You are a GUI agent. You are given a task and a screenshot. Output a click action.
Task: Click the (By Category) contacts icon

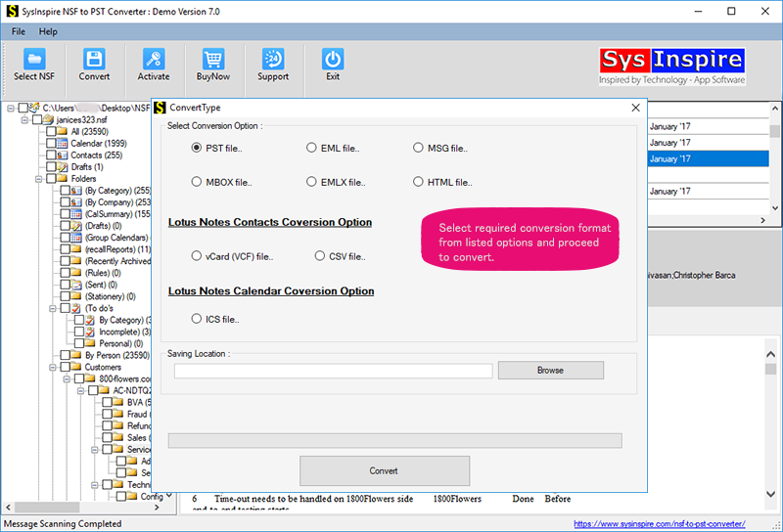coord(76,191)
